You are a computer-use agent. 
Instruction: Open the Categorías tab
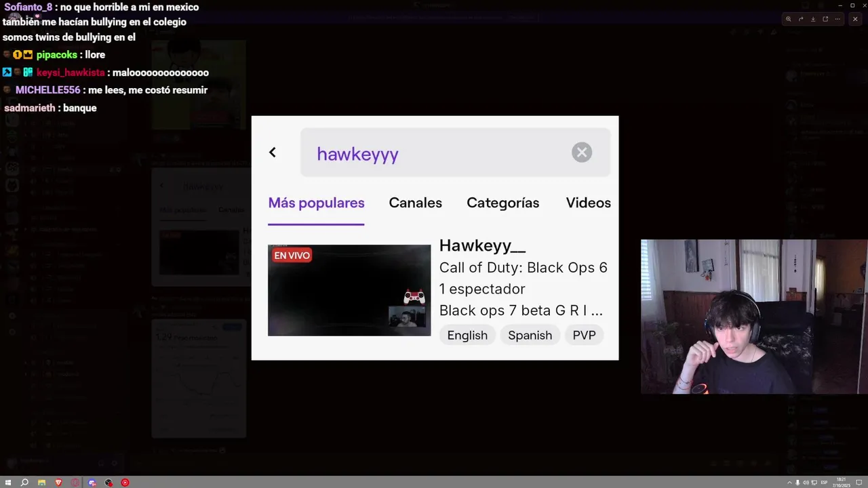pos(503,203)
